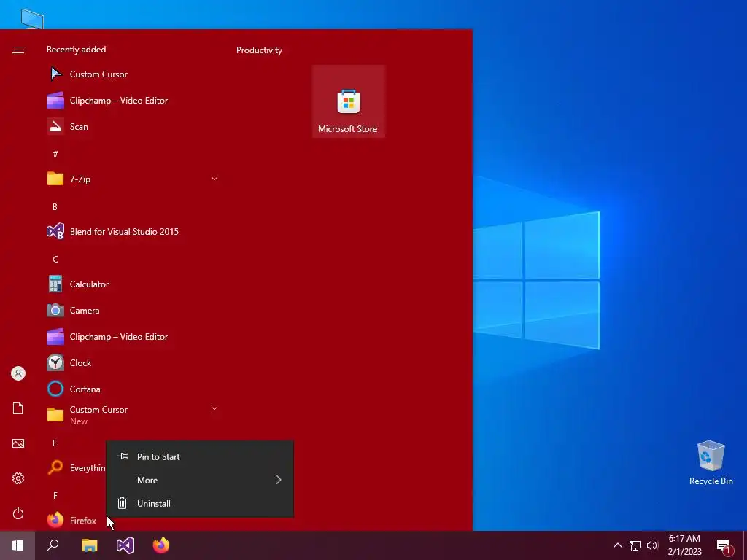Open Documents from the Start sidebar

(x=18, y=408)
